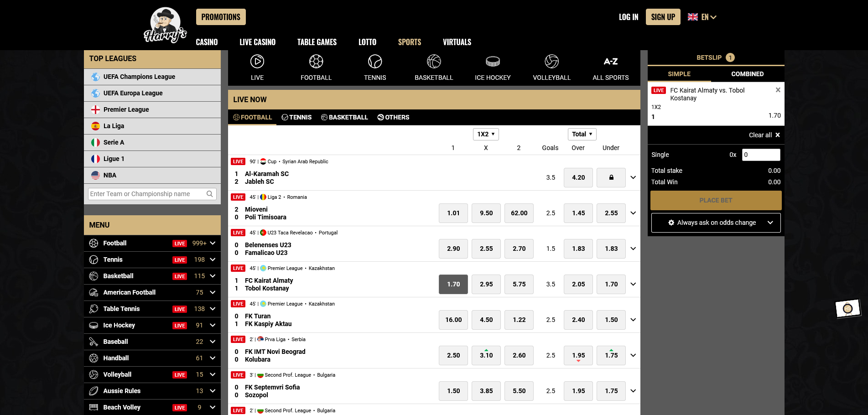Image resolution: width=868 pixels, height=415 pixels.
Task: Select the Football icon in sports bar
Action: tap(316, 62)
